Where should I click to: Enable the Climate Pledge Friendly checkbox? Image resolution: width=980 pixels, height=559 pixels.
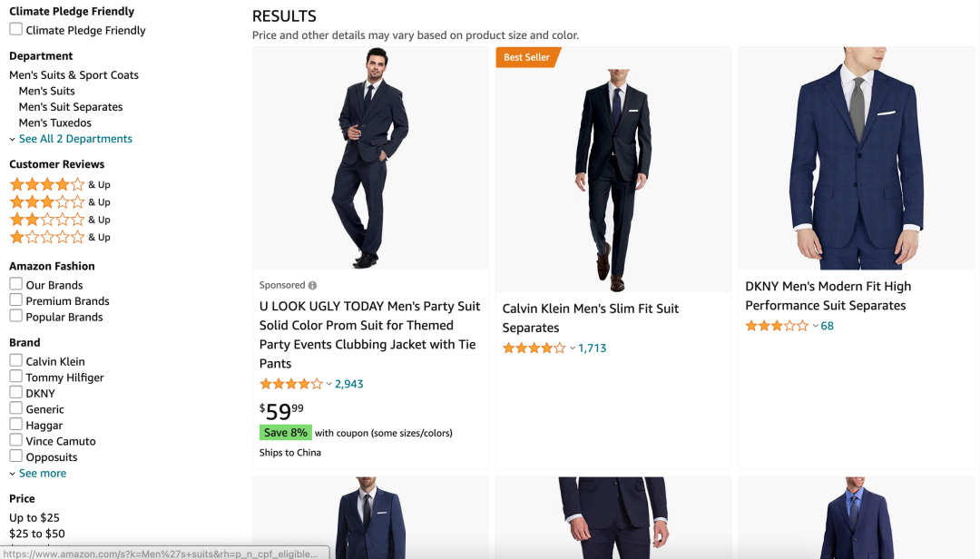(16, 30)
